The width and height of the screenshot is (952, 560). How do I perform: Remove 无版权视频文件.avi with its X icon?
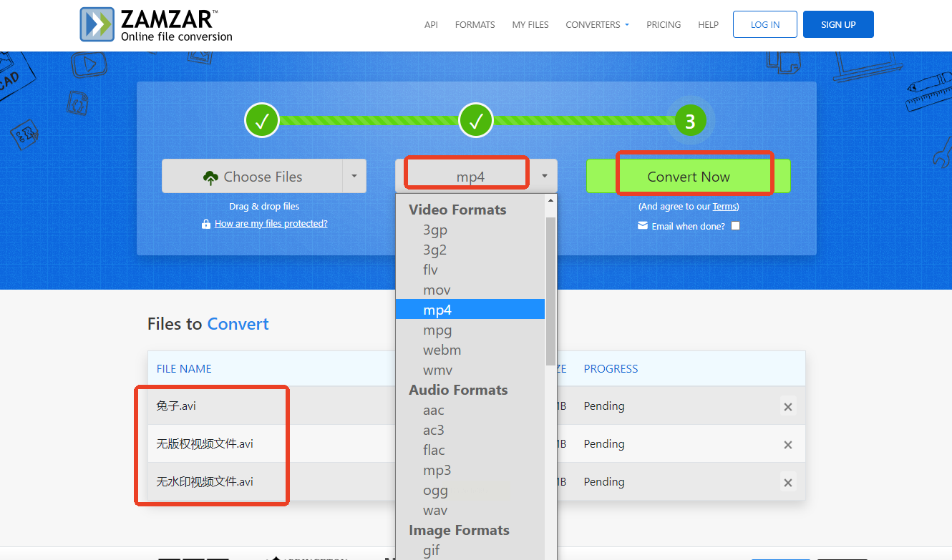click(x=788, y=444)
